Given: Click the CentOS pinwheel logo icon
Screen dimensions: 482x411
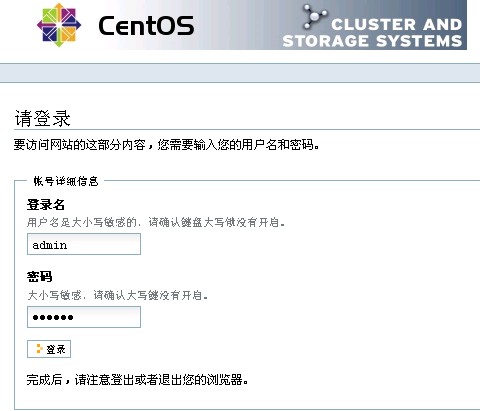Looking at the screenshot, I should click(x=59, y=25).
